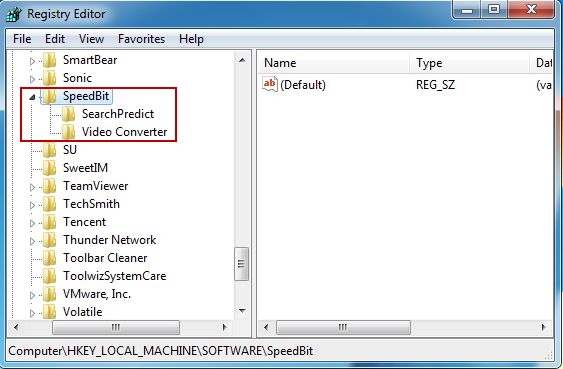563x369 pixels.
Task: Click the ToolwizSystemCare folder icon
Action: [49, 276]
